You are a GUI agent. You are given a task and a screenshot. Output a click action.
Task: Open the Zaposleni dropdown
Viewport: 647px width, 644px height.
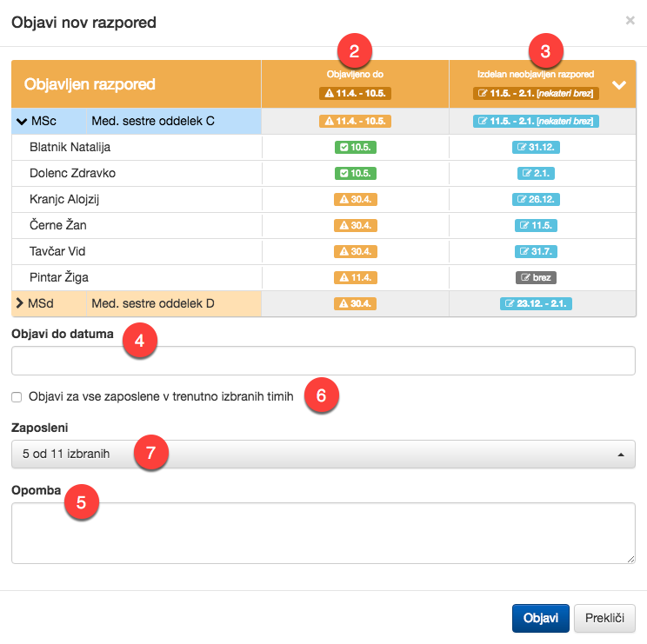(x=323, y=454)
